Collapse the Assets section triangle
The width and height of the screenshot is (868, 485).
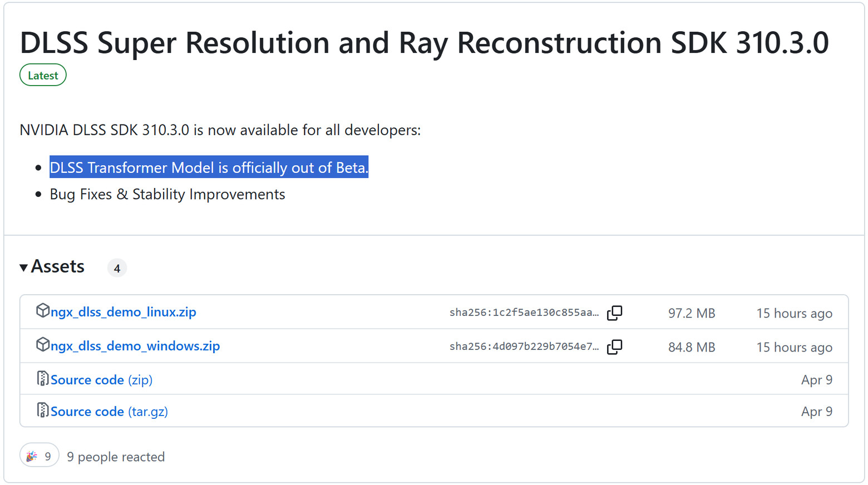click(x=23, y=268)
